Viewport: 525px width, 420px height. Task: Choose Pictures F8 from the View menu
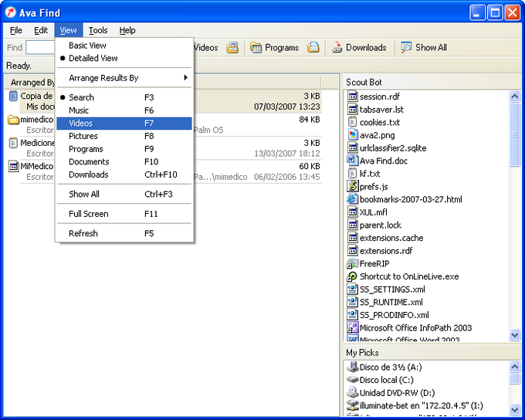[x=124, y=136]
